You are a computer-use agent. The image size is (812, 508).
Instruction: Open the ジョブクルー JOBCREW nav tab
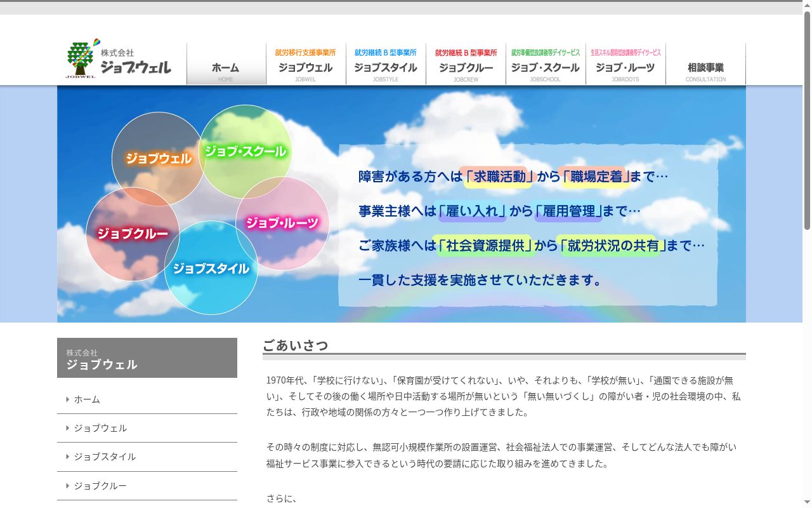466,64
